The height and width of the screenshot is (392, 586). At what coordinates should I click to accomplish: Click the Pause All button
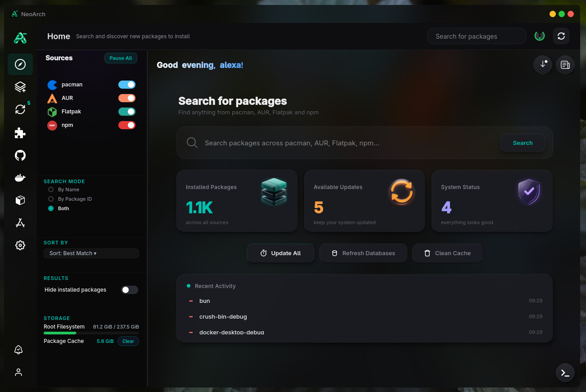(x=121, y=58)
